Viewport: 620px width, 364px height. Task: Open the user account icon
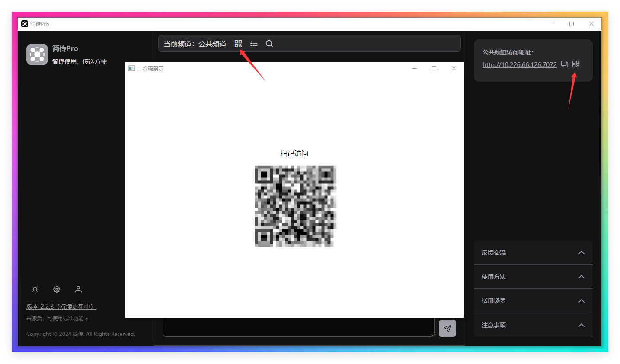[78, 289]
